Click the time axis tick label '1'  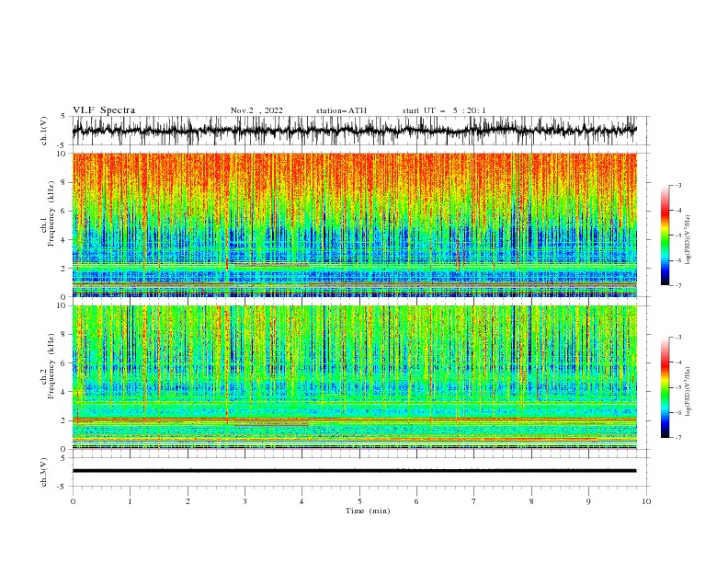[130, 501]
